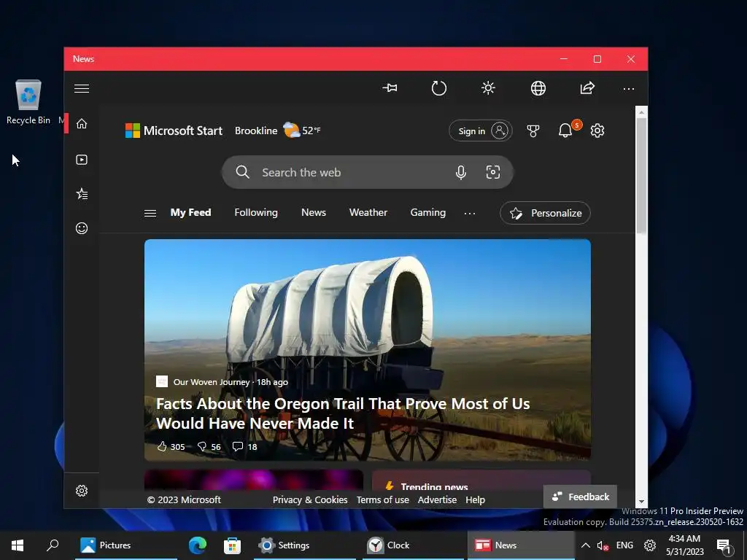
Task: Switch to Pictures in the taskbar
Action: click(125, 545)
